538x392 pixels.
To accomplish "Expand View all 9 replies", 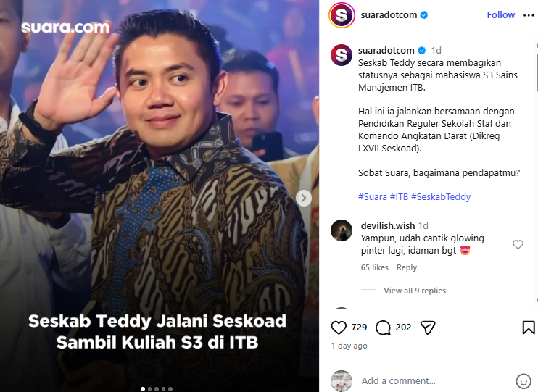I will 415,291.
